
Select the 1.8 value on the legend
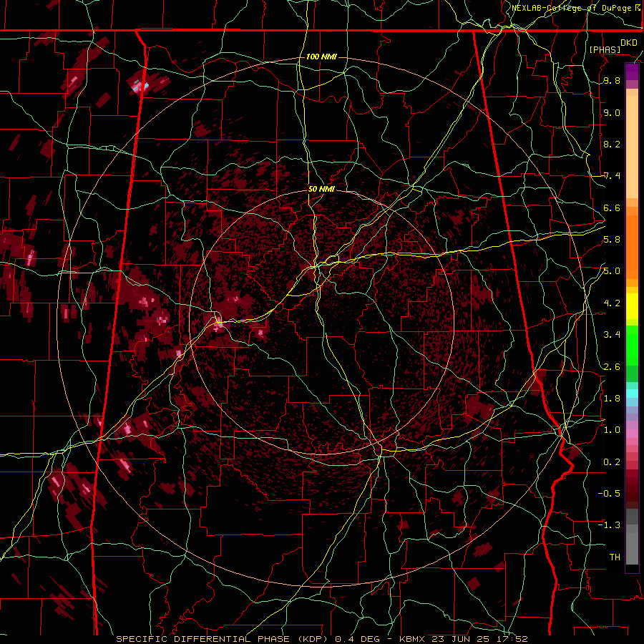612,399
